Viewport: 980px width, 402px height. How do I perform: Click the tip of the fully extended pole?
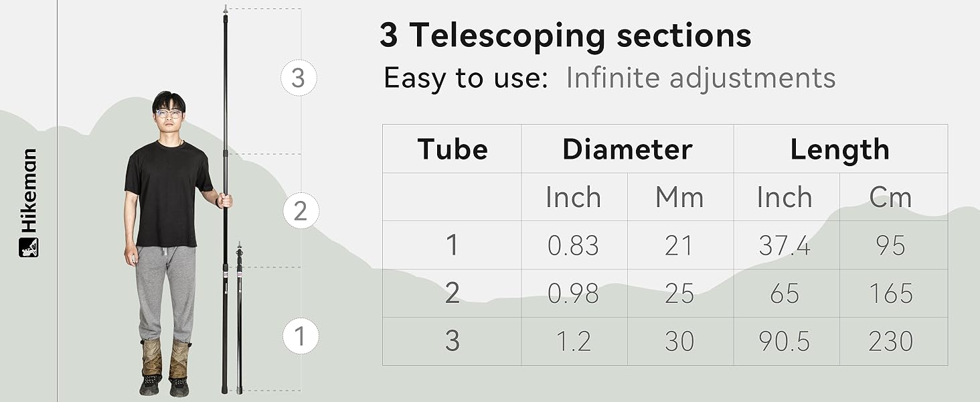point(225,9)
